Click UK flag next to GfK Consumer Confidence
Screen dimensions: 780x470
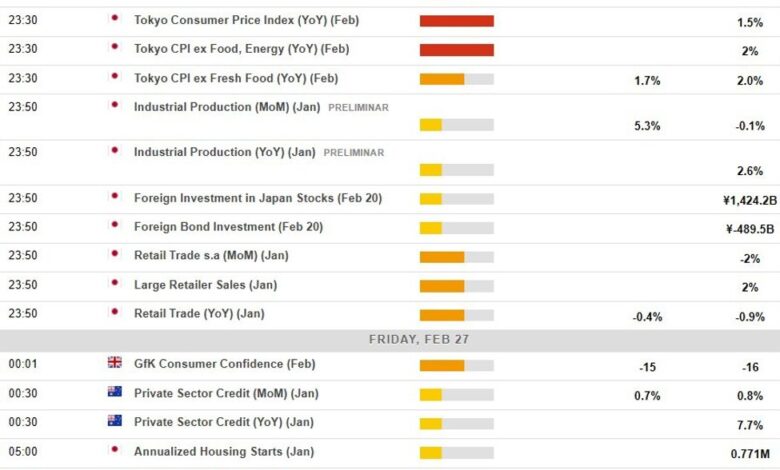coord(114,363)
